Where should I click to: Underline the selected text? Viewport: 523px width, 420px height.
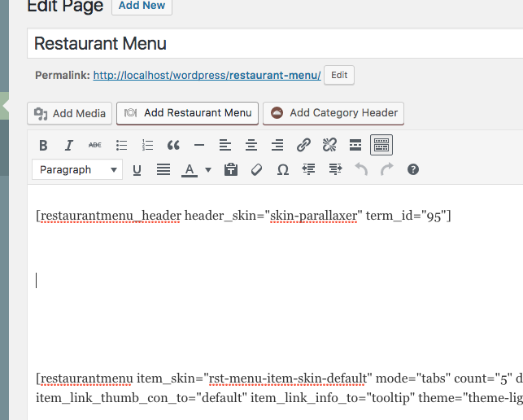[137, 170]
